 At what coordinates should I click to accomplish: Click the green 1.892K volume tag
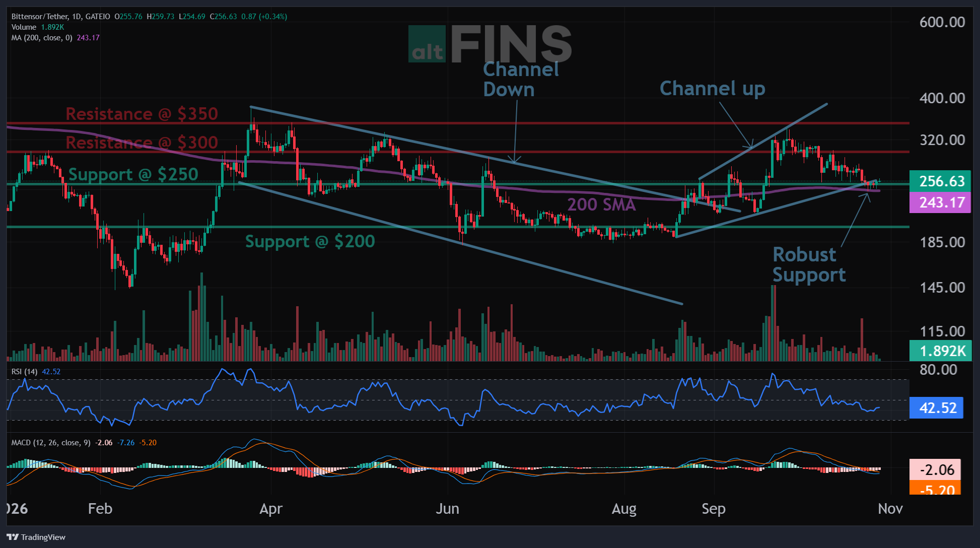[941, 351]
